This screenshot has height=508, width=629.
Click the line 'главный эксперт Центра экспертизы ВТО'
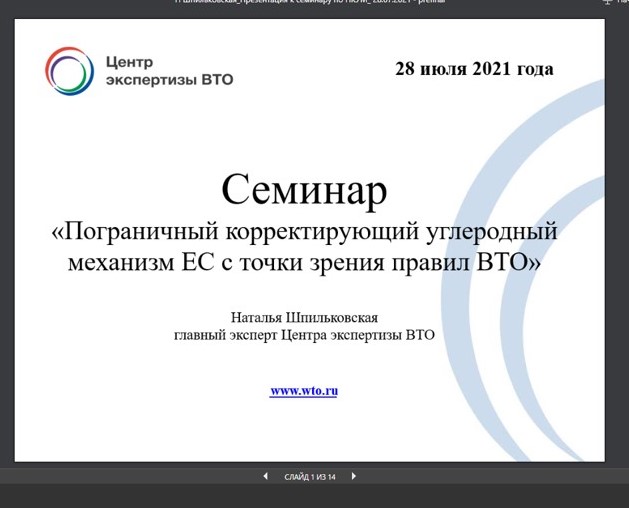[x=304, y=335]
